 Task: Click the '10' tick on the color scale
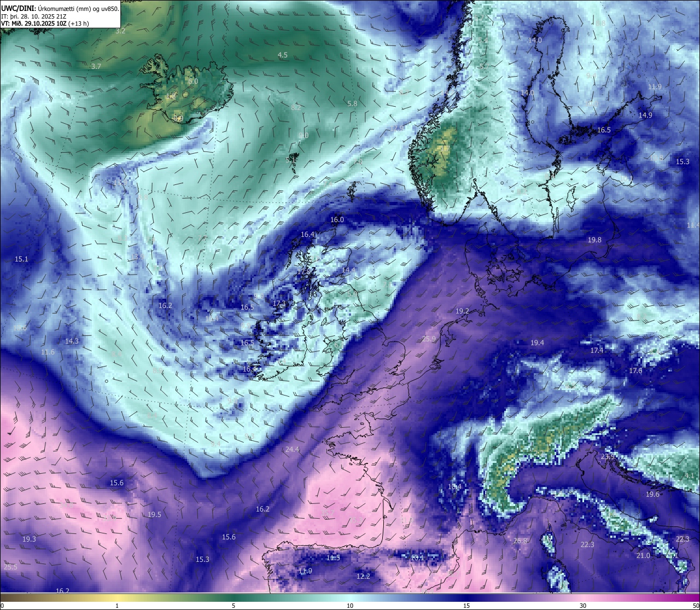350,605
